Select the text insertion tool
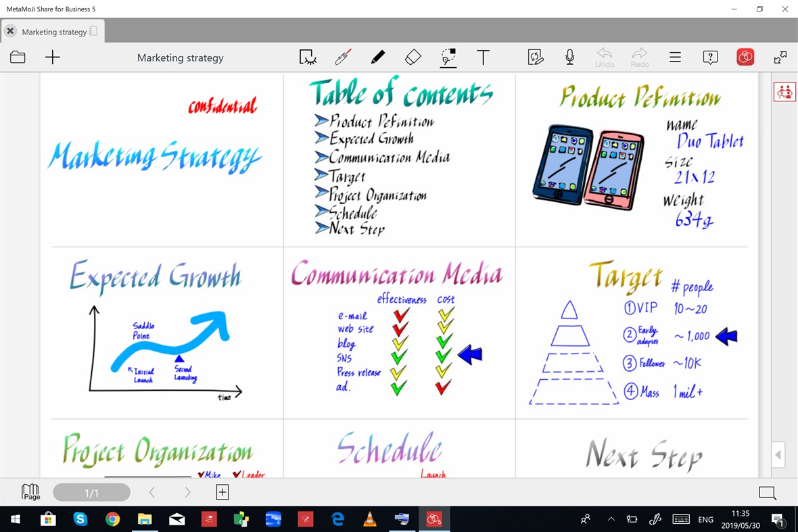The width and height of the screenshot is (798, 532). pos(483,57)
